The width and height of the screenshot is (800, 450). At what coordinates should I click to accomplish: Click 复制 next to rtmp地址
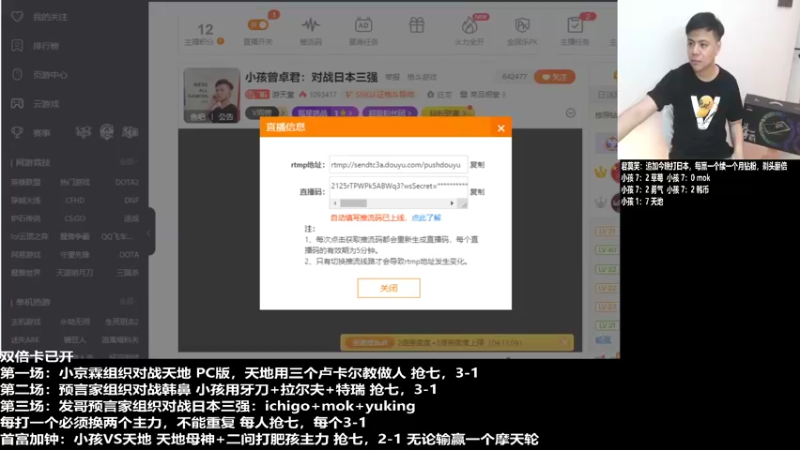(x=477, y=165)
